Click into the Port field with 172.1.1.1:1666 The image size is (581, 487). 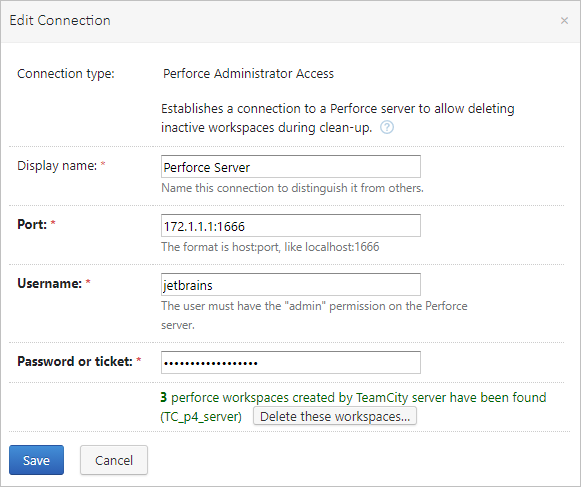[x=290, y=226]
